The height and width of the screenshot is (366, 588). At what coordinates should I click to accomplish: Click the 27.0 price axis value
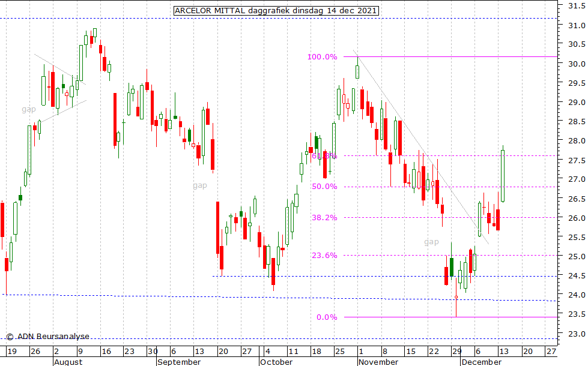pos(577,179)
